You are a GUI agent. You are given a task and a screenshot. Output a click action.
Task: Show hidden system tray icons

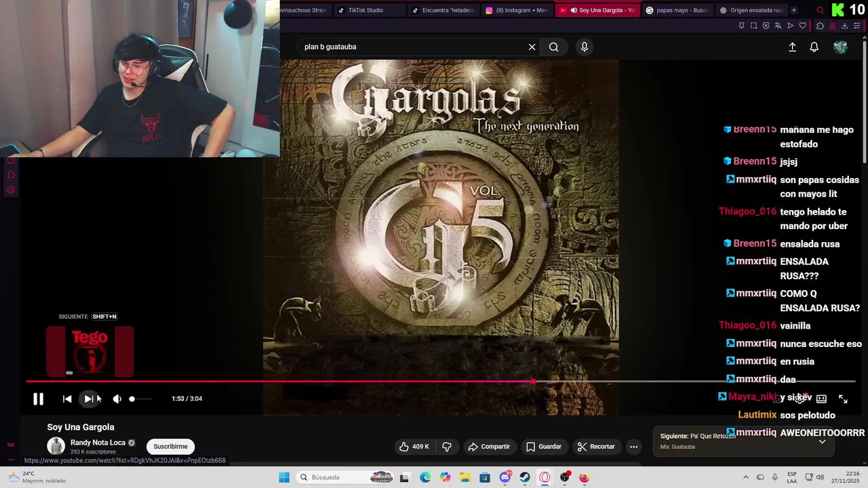click(x=745, y=477)
